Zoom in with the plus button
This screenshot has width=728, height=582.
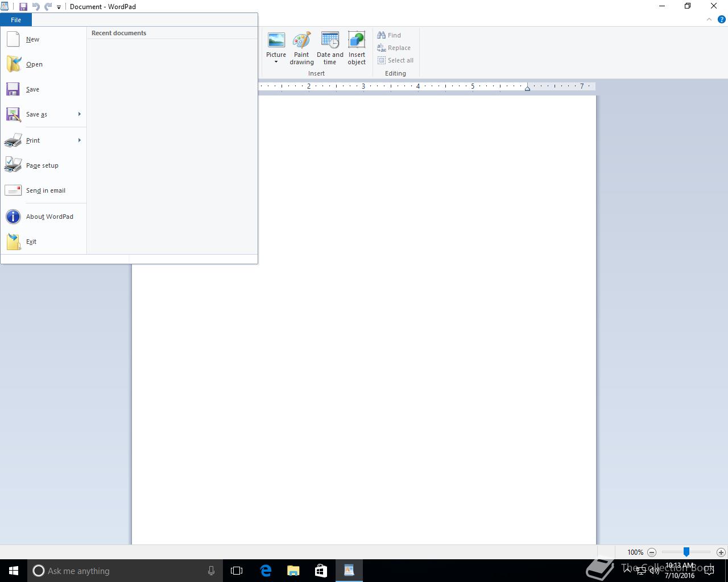tap(721, 552)
